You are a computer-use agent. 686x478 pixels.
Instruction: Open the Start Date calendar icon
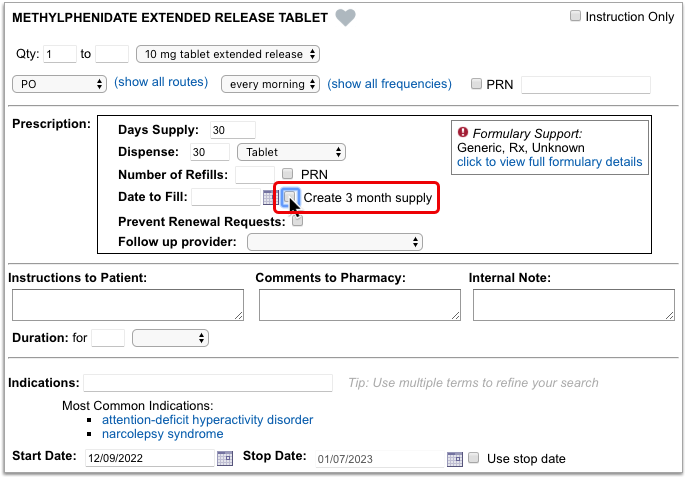[x=225, y=458]
